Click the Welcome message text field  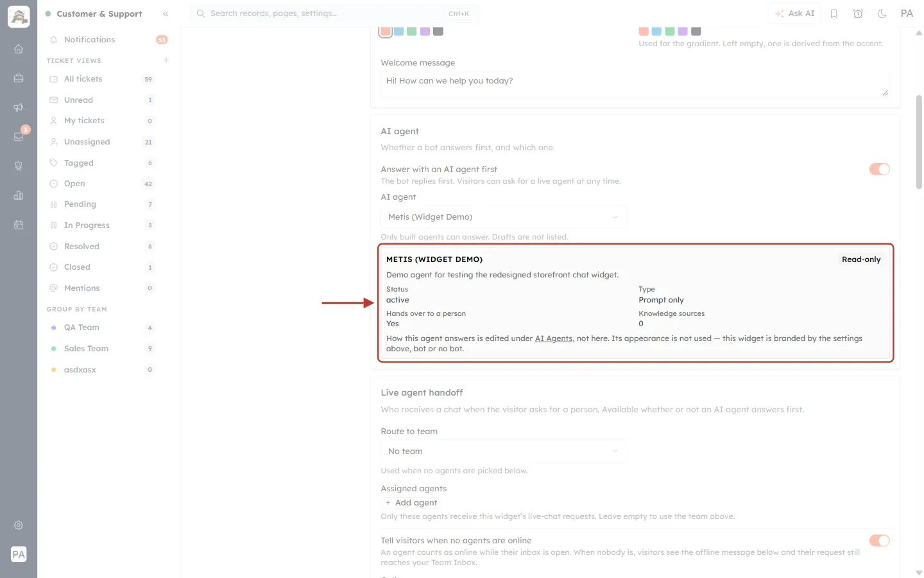coord(635,84)
